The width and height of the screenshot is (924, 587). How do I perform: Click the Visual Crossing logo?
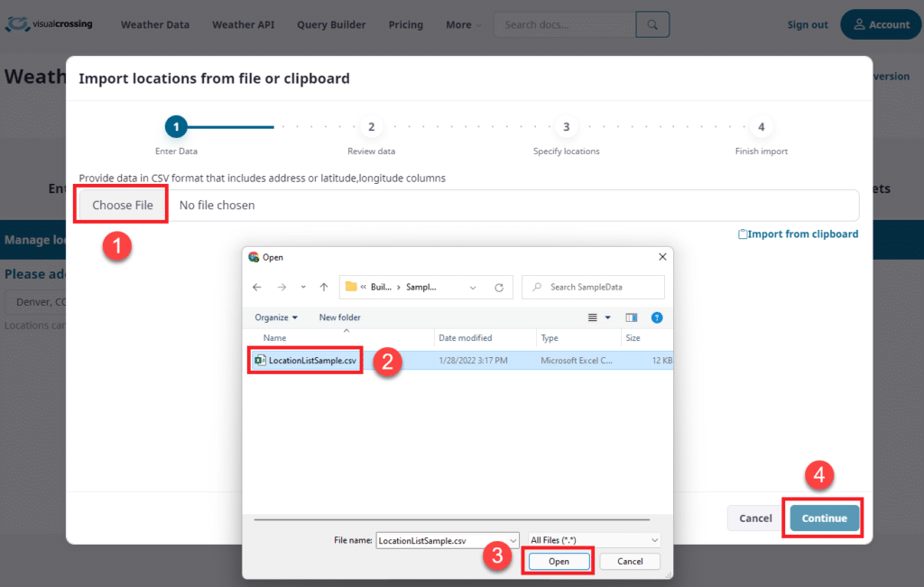click(x=50, y=24)
